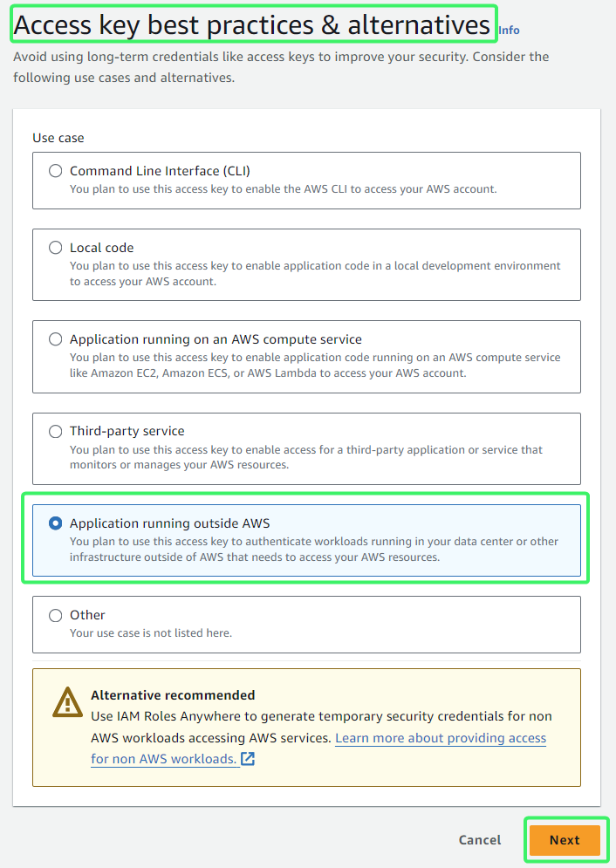
Task: Pick the Third-party service radio button
Action: tap(55, 431)
